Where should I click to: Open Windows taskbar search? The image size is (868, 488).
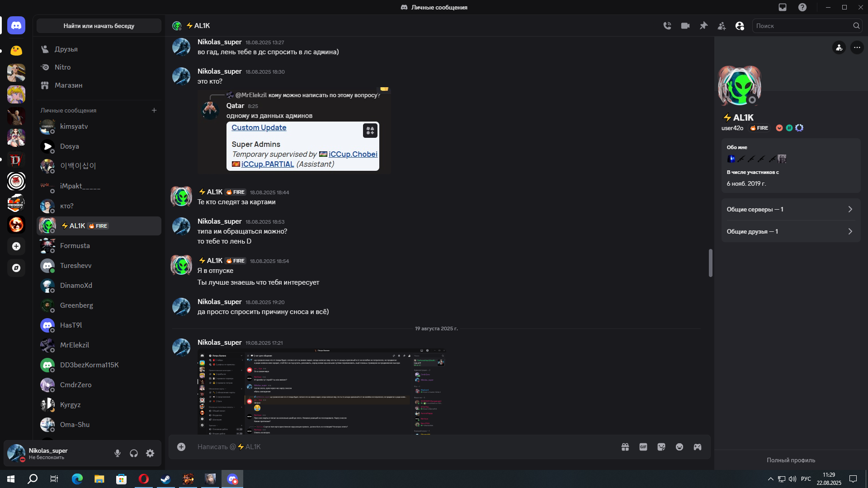click(33, 479)
